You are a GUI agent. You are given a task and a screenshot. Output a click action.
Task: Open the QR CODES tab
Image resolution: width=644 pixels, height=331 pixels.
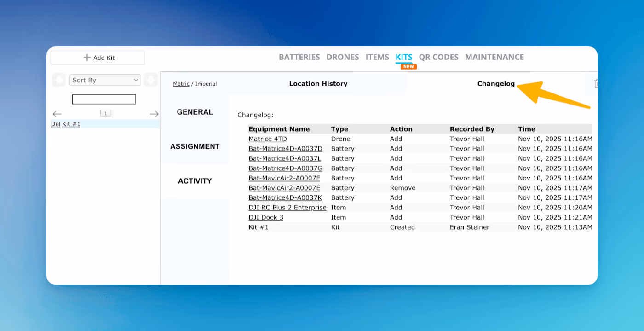(x=438, y=57)
